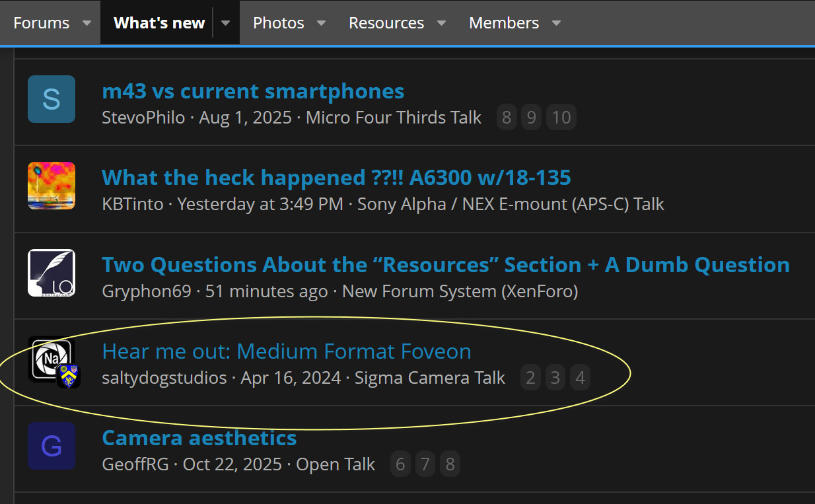Open GeoffRG's purple G avatar
The image size is (815, 504).
pyautogui.click(x=52, y=447)
